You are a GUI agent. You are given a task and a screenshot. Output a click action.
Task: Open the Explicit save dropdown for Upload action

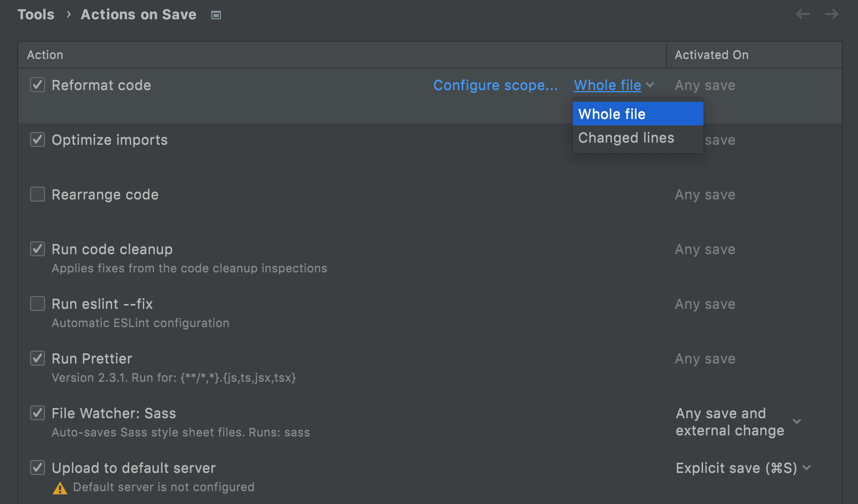tap(807, 468)
